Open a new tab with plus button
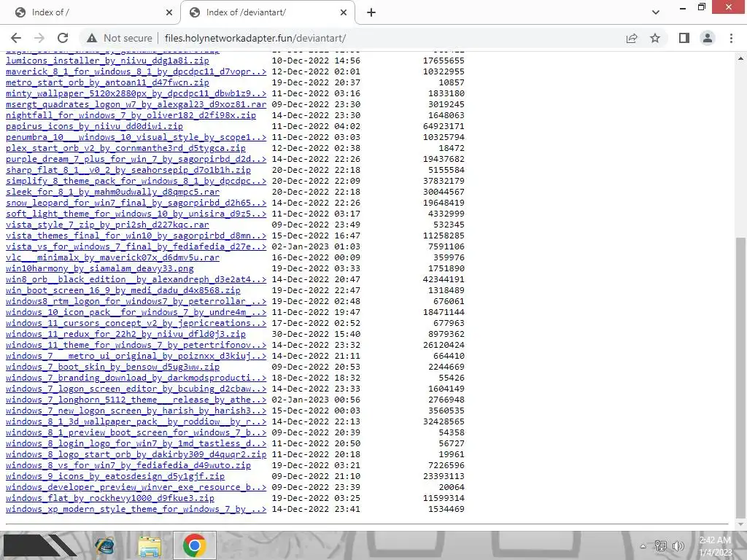The height and width of the screenshot is (560, 747). coord(371,13)
